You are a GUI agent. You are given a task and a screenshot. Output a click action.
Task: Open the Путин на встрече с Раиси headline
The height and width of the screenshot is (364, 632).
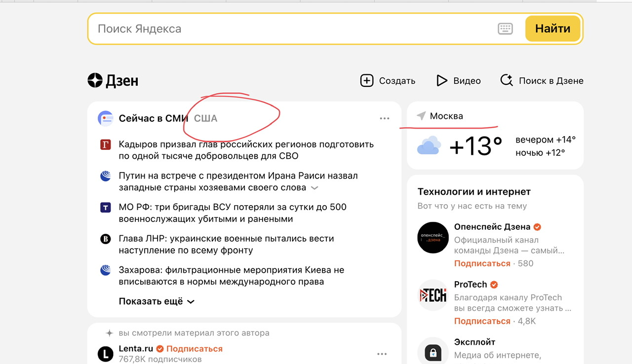click(238, 182)
